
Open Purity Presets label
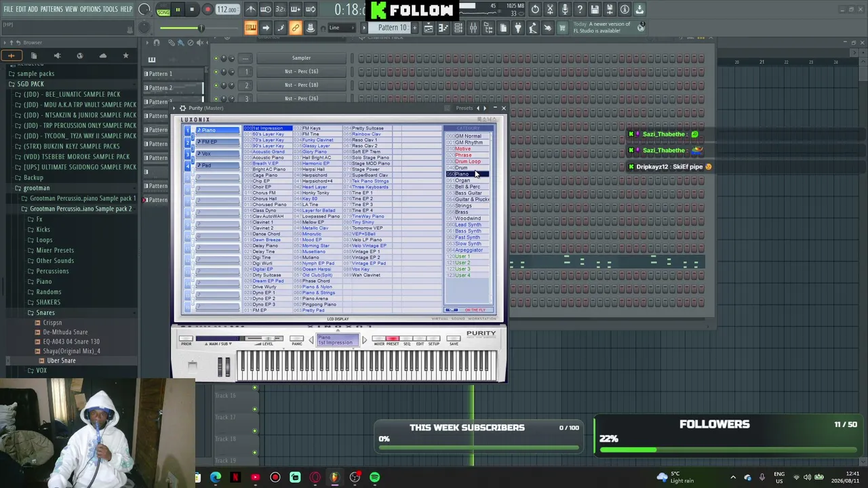tap(465, 108)
